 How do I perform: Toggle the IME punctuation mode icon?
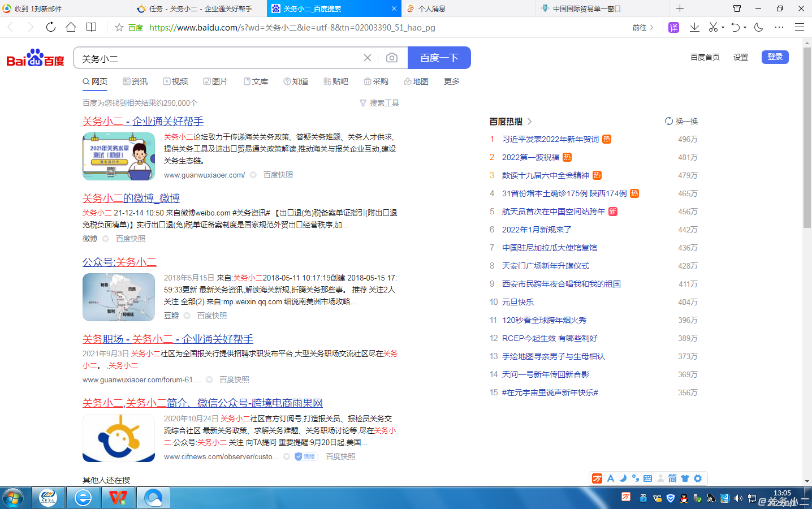[x=636, y=478]
